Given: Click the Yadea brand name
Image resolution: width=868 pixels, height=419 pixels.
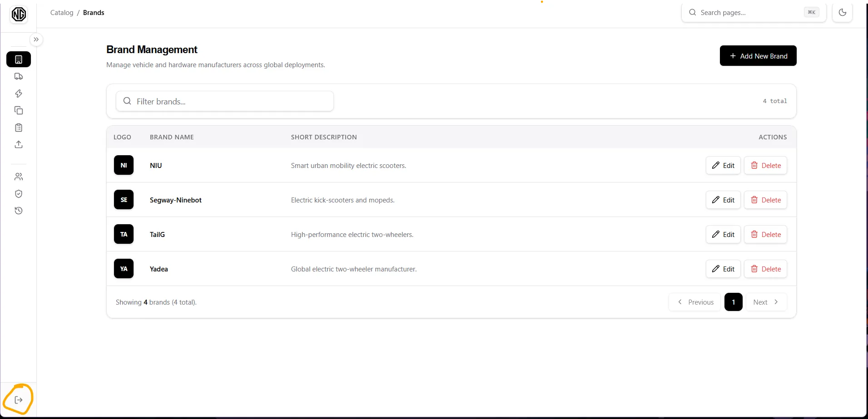Looking at the screenshot, I should click(x=159, y=269).
